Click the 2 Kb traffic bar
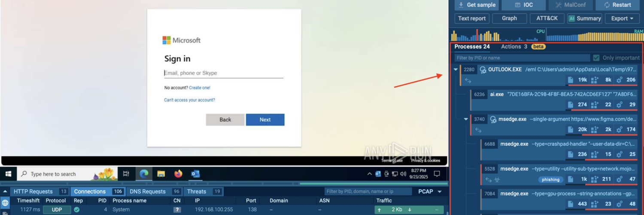Screen dimensions: 644x215 point(409,210)
